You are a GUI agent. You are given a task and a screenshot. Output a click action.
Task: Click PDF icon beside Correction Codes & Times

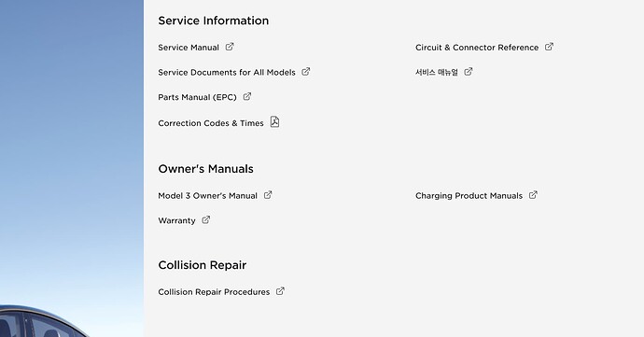tap(274, 122)
